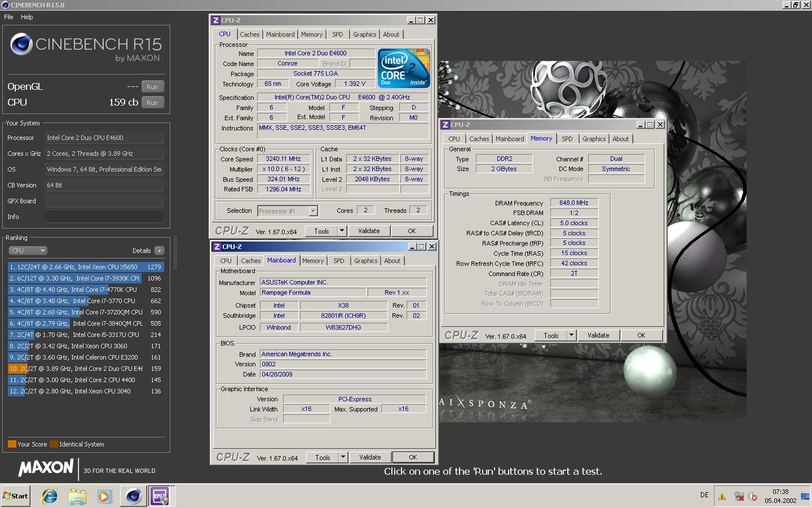Open Memory tab in Mainboard CPU-Z window

point(313,261)
